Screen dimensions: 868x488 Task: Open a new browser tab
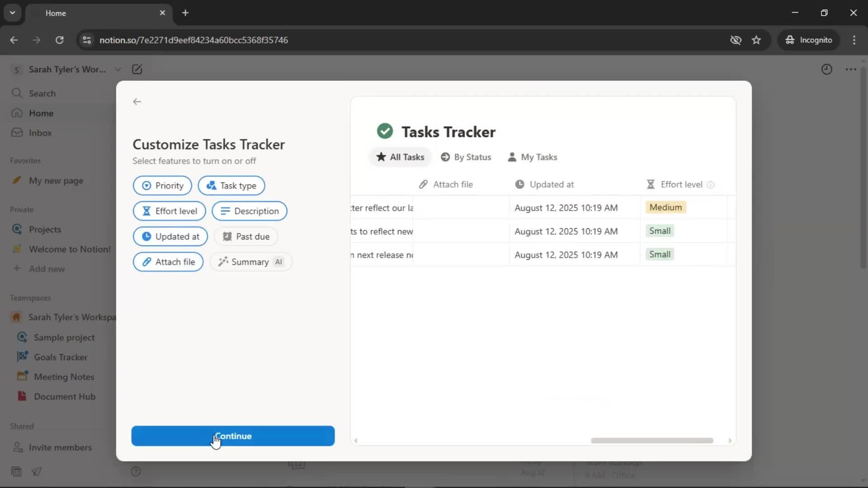coord(185,13)
